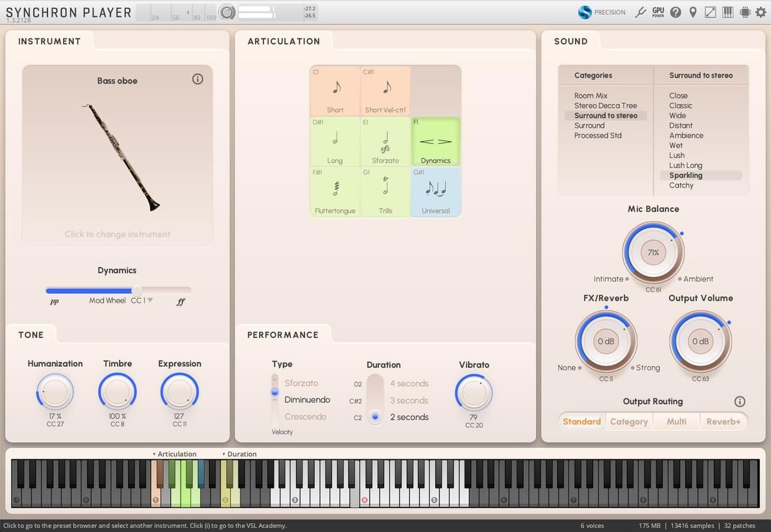The image size is (771, 532).
Task: Click the location pin icon
Action: tap(693, 12)
